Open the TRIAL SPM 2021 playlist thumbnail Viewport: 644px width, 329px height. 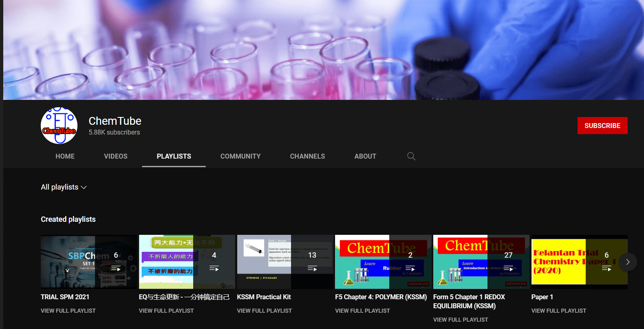[89, 262]
